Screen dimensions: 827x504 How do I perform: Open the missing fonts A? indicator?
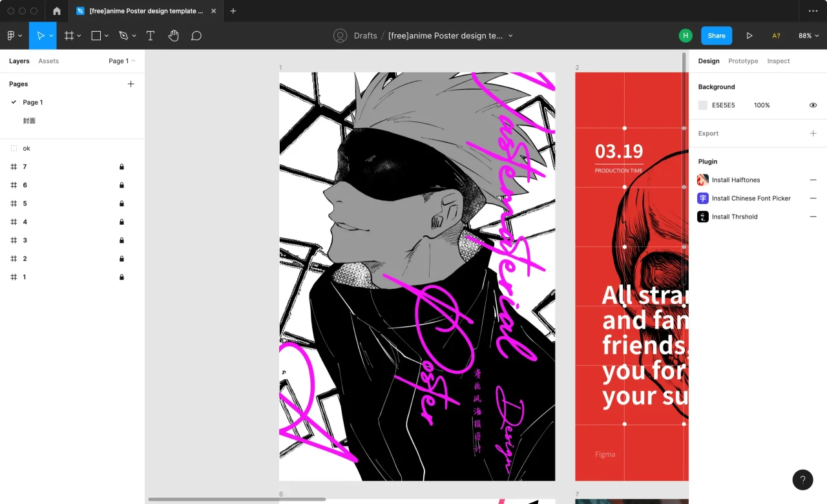click(x=777, y=36)
